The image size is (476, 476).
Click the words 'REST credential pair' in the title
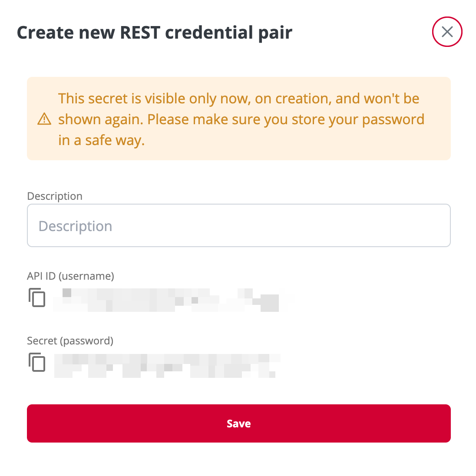[x=206, y=33]
